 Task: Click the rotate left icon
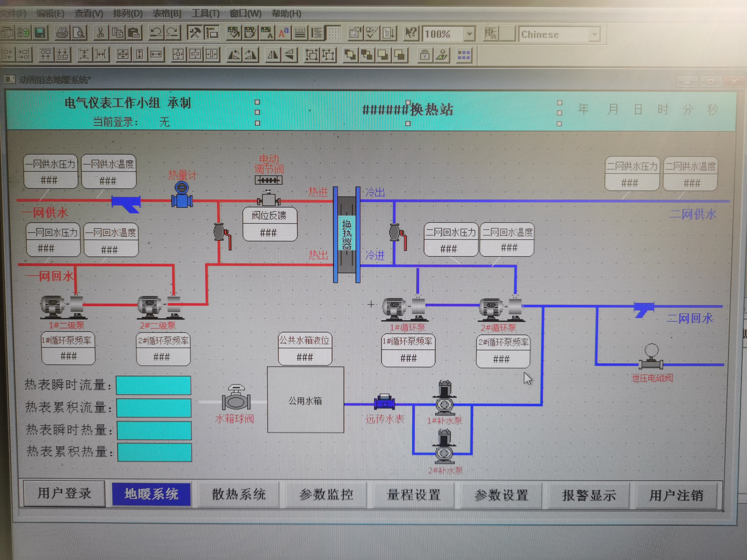click(234, 55)
